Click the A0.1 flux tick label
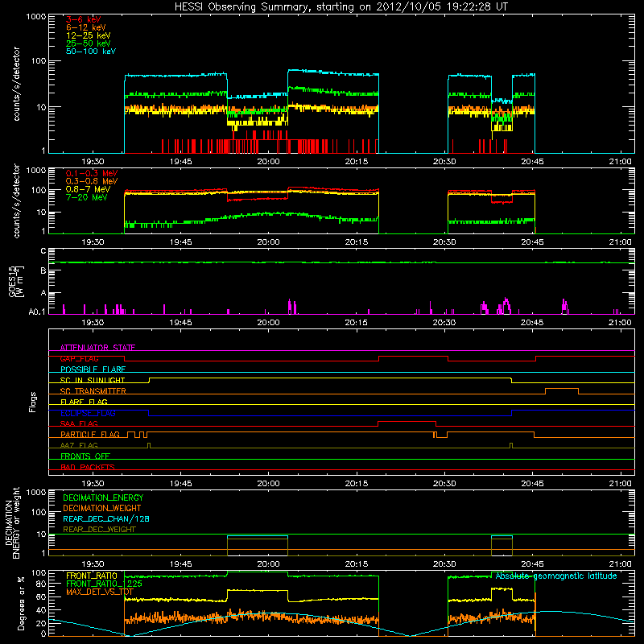 37,312
